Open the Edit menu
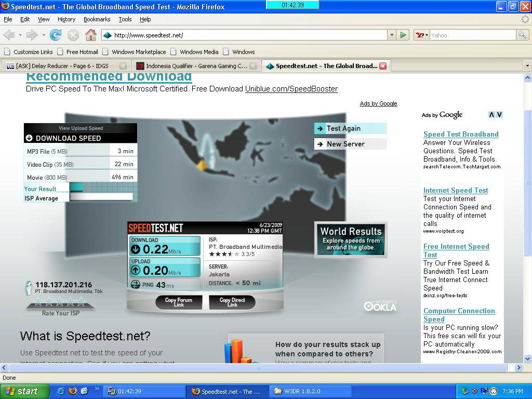The height and width of the screenshot is (399, 532). (x=25, y=19)
